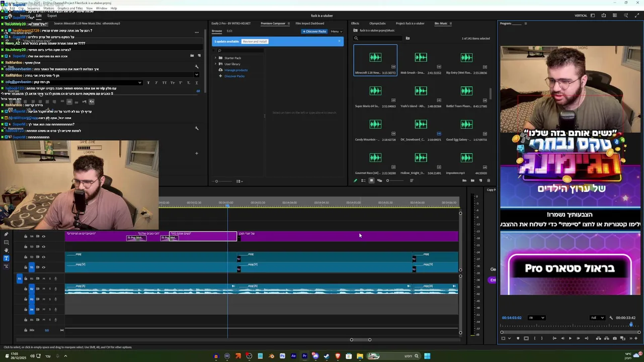Image resolution: width=644 pixels, height=362 pixels.
Task: Open sort icons menu in Music bin
Action: (x=412, y=180)
